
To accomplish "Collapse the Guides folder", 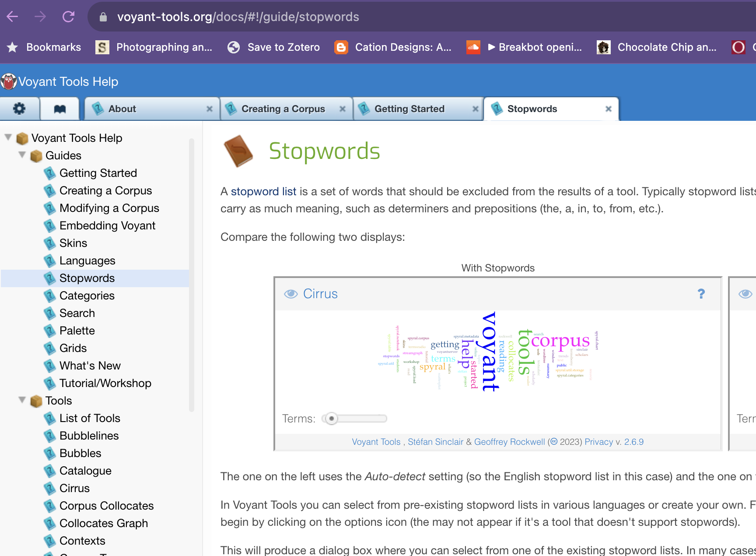I will click(22, 155).
